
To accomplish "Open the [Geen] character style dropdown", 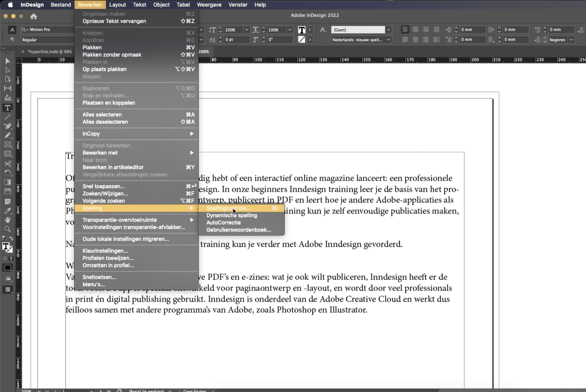I will [x=388, y=30].
